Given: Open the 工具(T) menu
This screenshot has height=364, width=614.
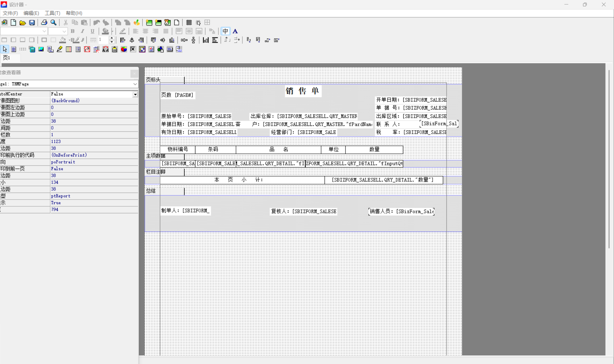Looking at the screenshot, I should pyautogui.click(x=52, y=13).
